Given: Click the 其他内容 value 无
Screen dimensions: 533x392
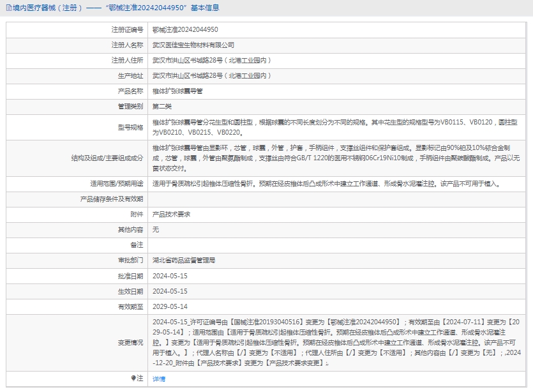Looking at the screenshot, I should coord(156,229).
